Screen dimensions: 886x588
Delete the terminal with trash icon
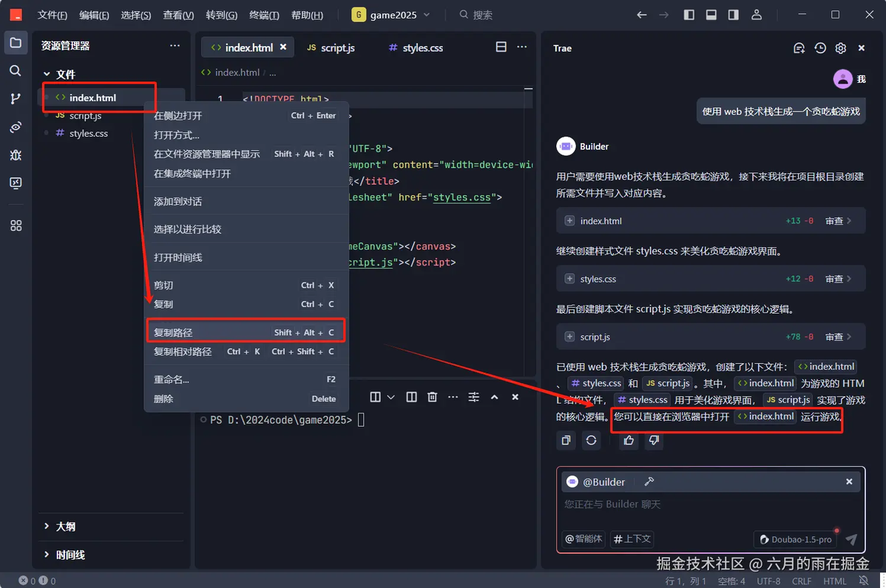coord(432,397)
